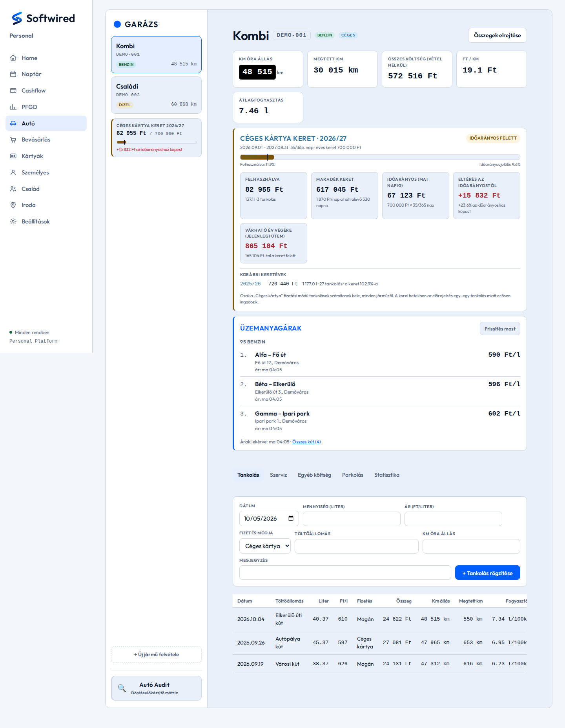
Task: Switch to the Tankolás tab
Action: [248, 475]
